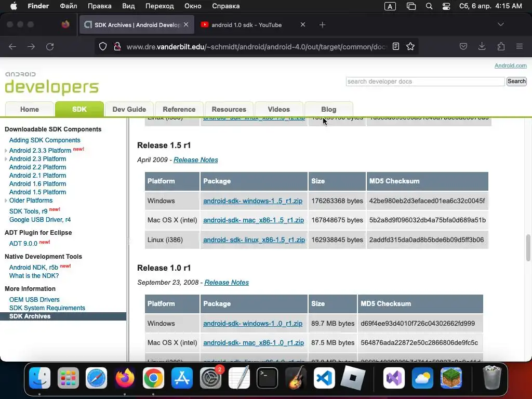Open the Apple menu

(14, 6)
